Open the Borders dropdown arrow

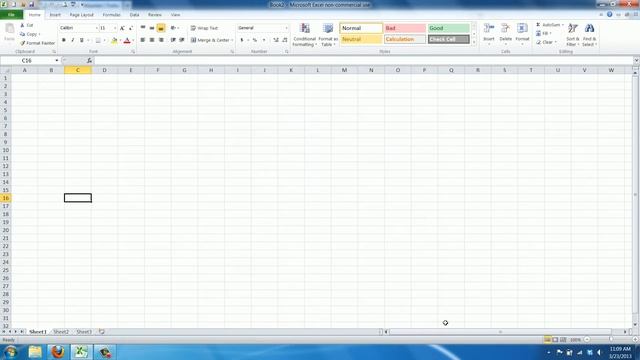pyautogui.click(x=104, y=40)
